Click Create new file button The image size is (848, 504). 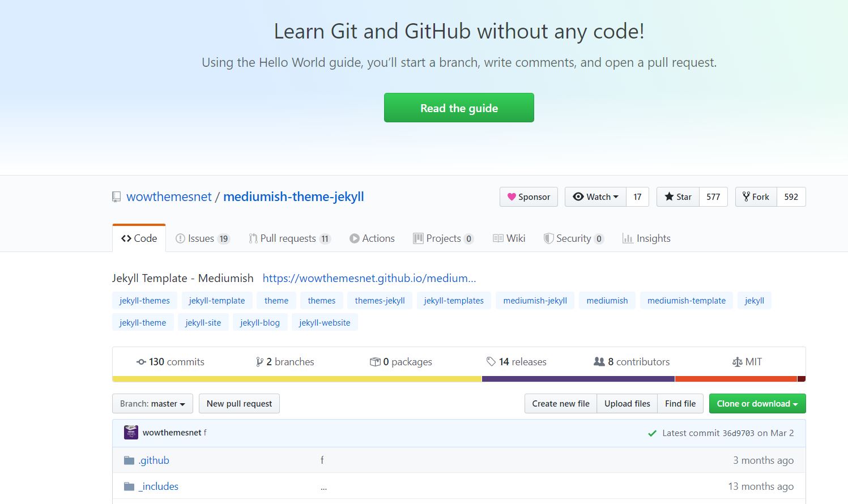click(x=561, y=404)
